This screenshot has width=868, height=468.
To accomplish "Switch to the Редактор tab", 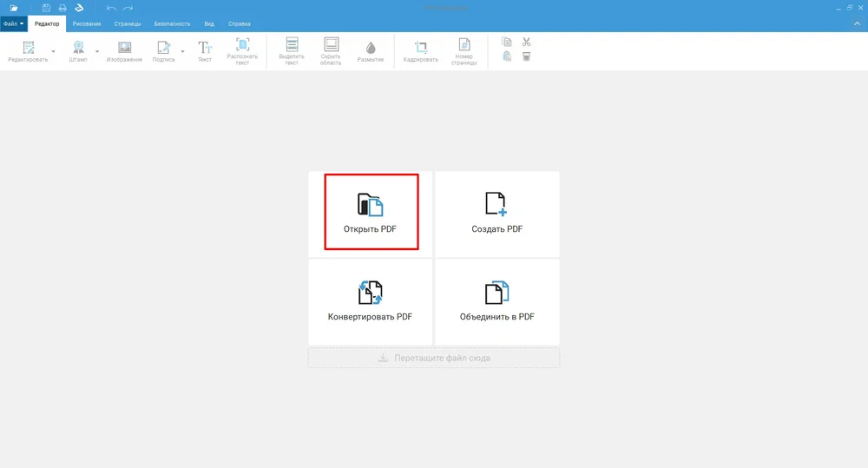I will [x=47, y=23].
